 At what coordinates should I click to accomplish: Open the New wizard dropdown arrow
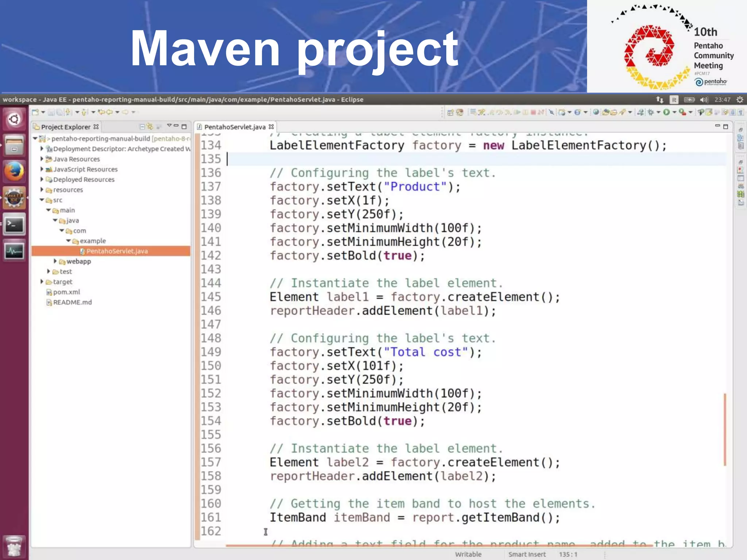(43, 112)
